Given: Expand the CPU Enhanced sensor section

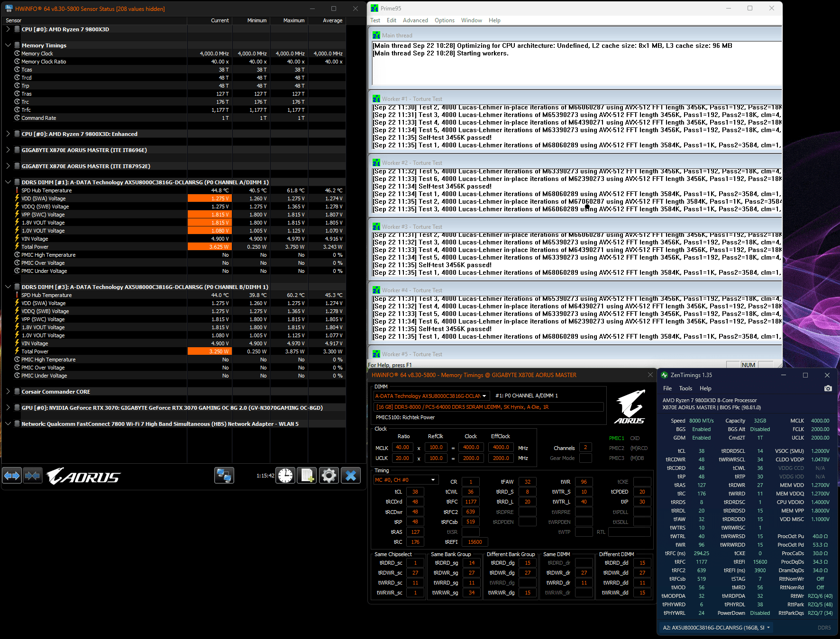Looking at the screenshot, I should click(x=8, y=134).
